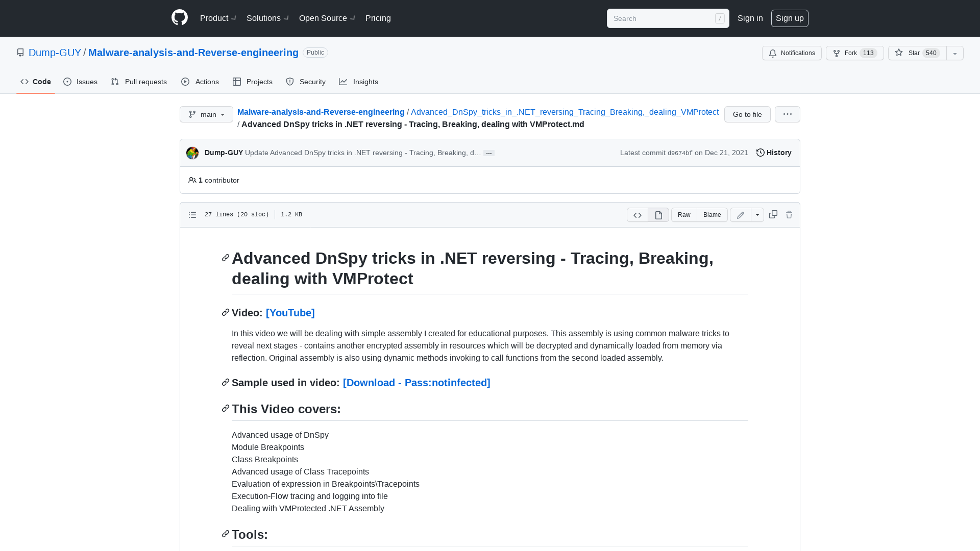Image resolution: width=980 pixels, height=551 pixels.
Task: Switch to the Insights tab
Action: [x=359, y=82]
